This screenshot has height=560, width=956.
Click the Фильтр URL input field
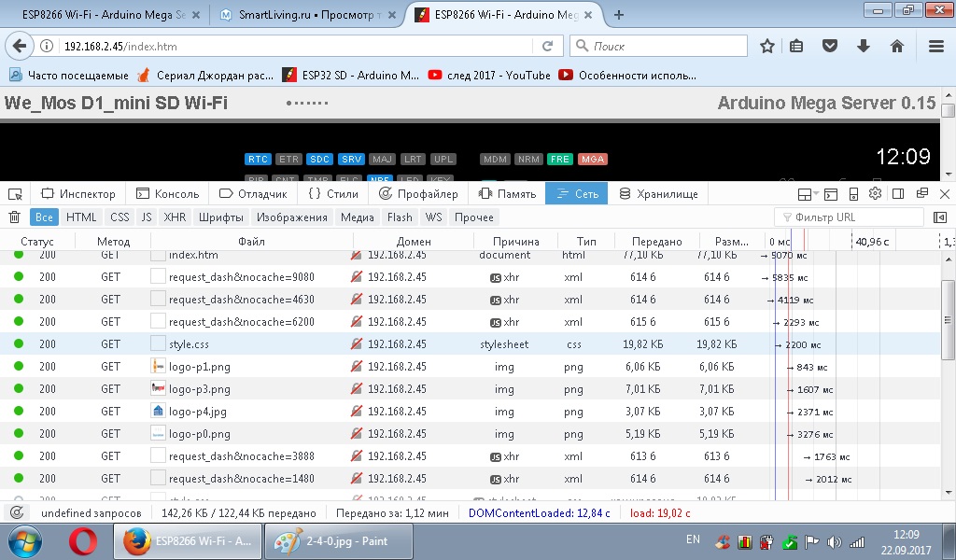point(854,217)
